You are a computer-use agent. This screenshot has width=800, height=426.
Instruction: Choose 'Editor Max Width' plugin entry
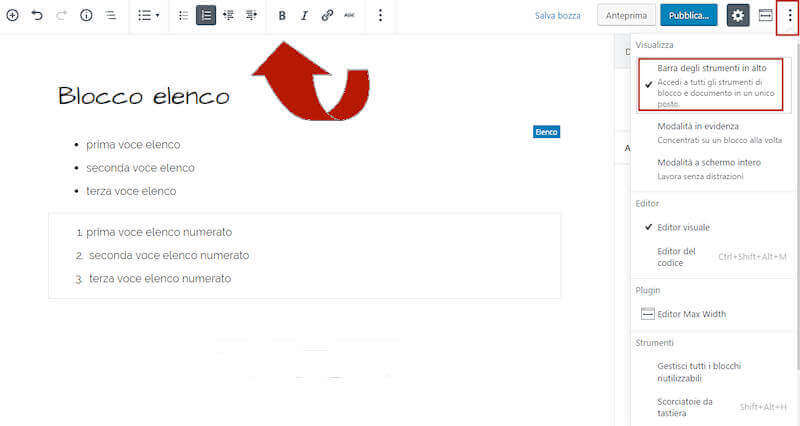point(690,314)
